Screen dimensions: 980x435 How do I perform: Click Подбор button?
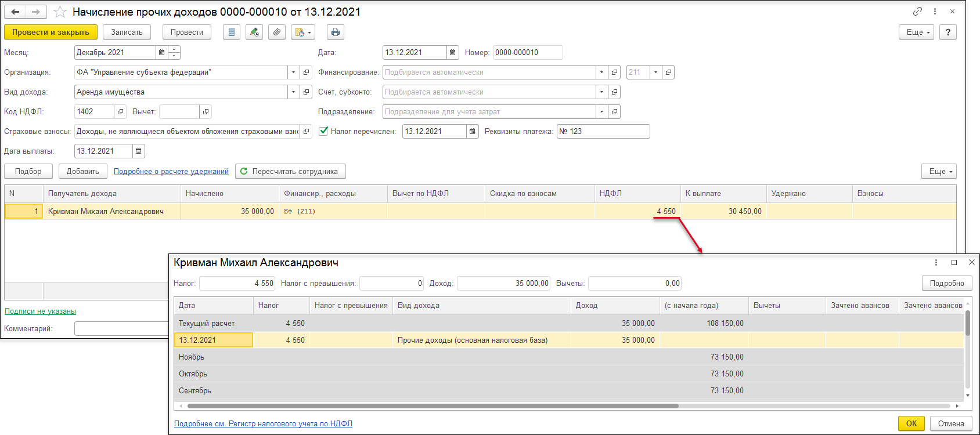tap(28, 171)
